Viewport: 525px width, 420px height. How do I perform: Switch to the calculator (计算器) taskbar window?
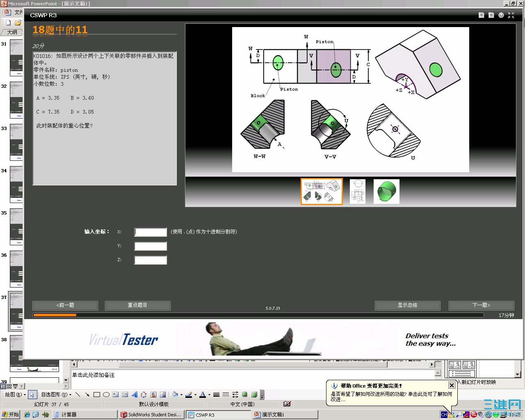(x=85, y=415)
